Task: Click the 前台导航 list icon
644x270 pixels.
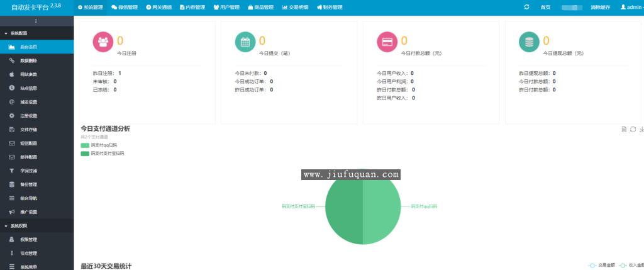Action: coord(12,198)
